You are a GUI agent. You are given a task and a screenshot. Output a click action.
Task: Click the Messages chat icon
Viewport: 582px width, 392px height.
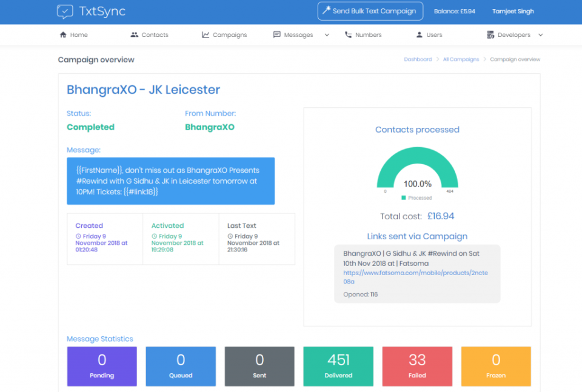click(x=276, y=35)
